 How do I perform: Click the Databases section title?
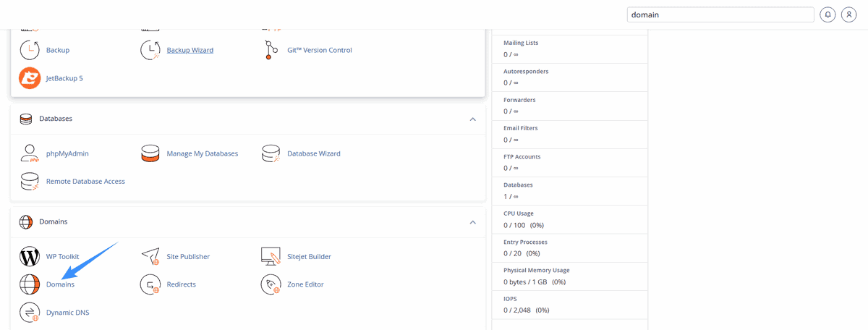(56, 118)
